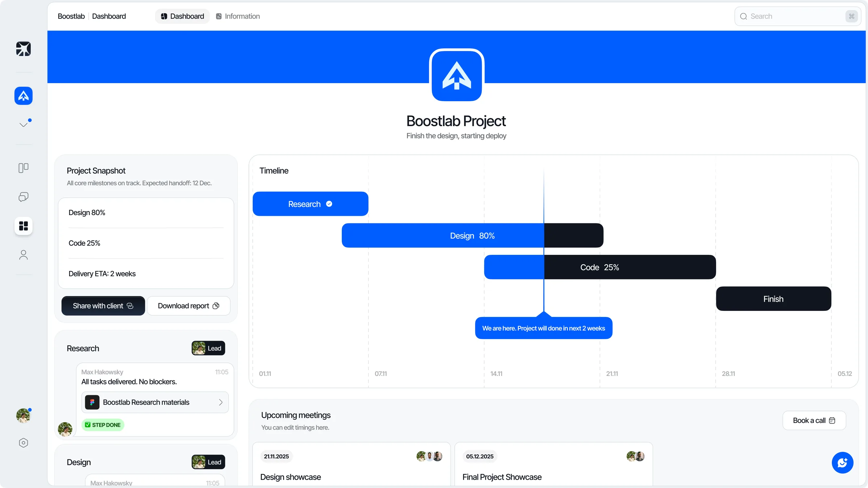Image resolution: width=868 pixels, height=488 pixels.
Task: Open the settings hexagon icon in sidebar
Action: pos(24,443)
